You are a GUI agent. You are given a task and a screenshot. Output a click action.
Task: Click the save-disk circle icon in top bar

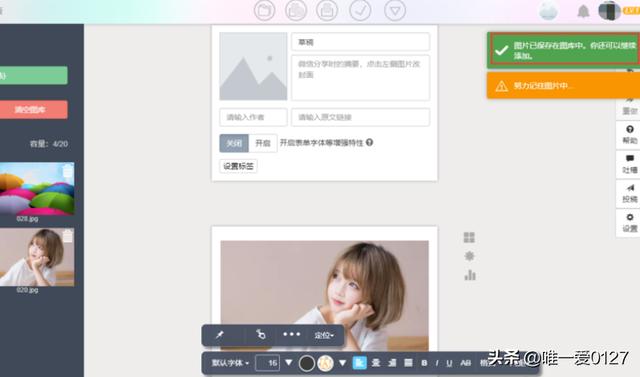pyautogui.click(x=327, y=10)
